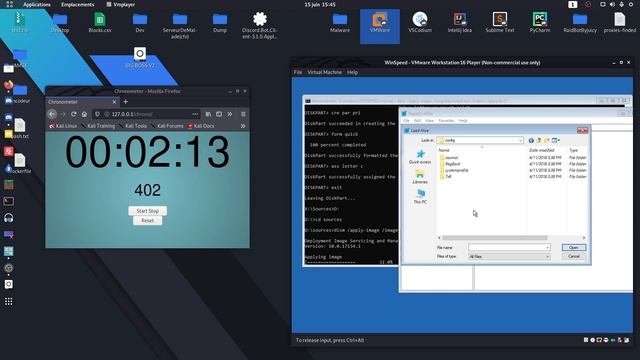Launch the Sublime Text desktop icon
The height and width of the screenshot is (360, 640).
click(x=500, y=22)
